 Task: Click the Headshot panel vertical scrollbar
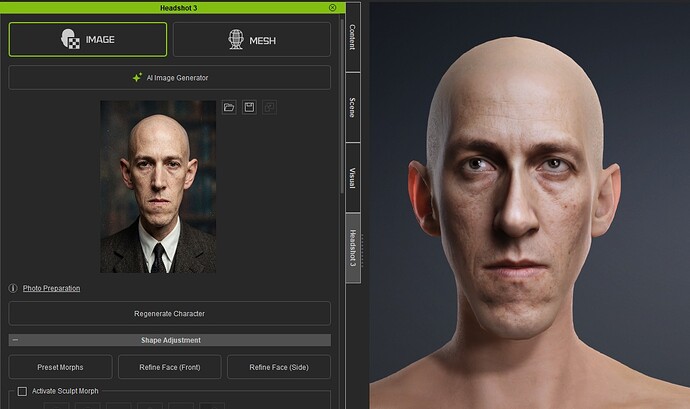[342, 106]
